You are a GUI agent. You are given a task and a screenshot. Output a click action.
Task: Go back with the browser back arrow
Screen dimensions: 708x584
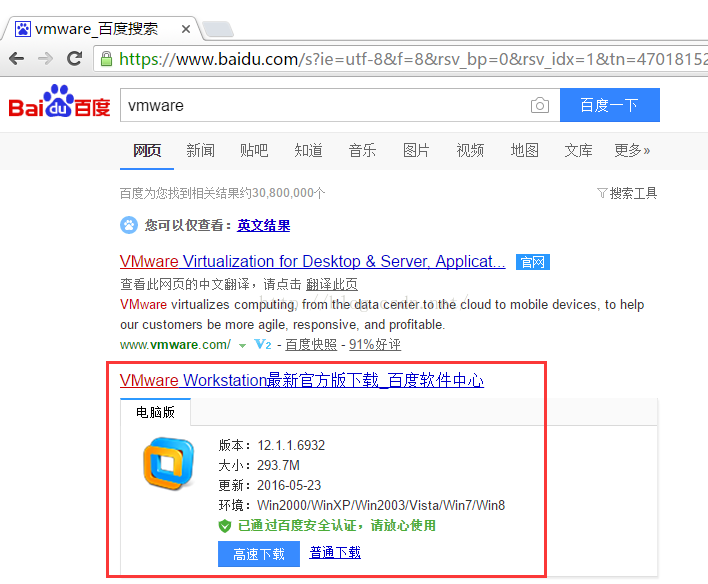[x=17, y=58]
